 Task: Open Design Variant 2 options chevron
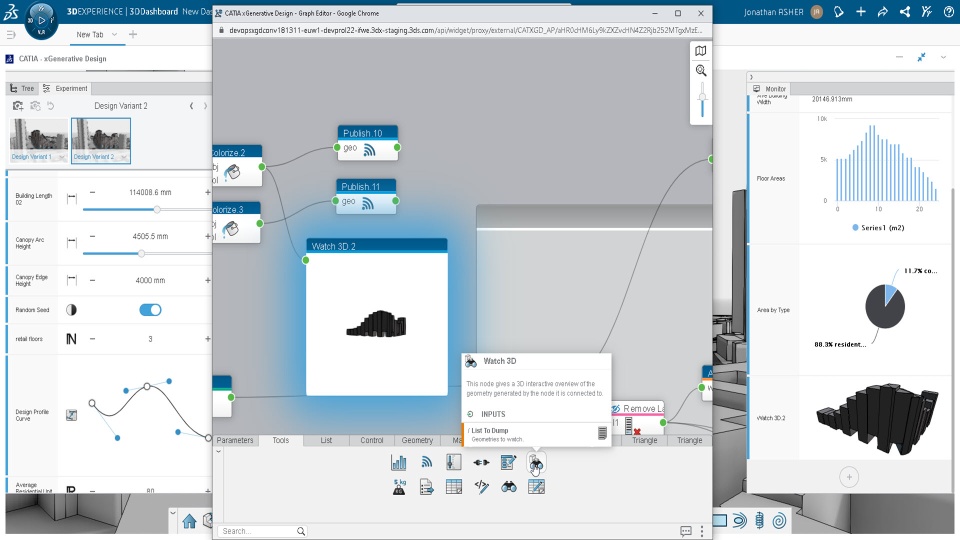[124, 157]
